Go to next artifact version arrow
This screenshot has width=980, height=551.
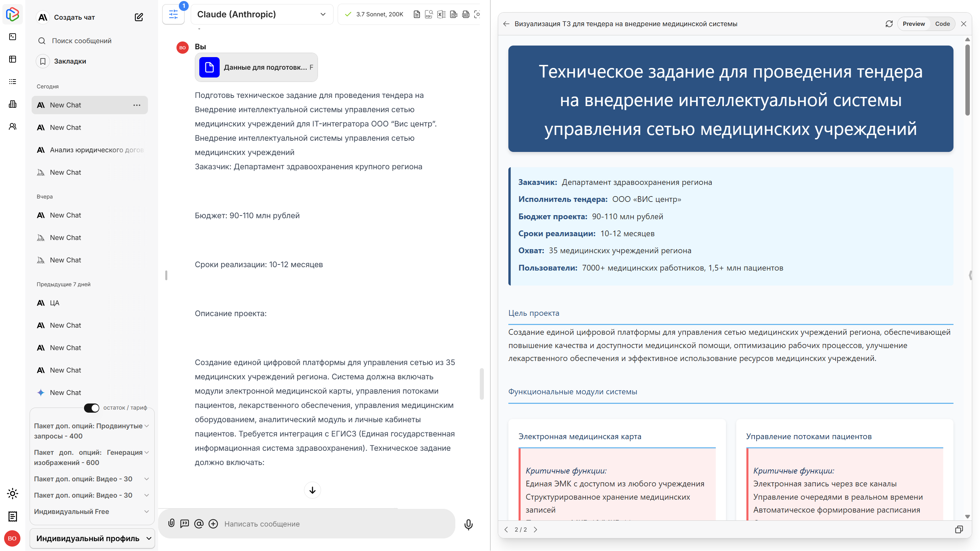tap(535, 530)
